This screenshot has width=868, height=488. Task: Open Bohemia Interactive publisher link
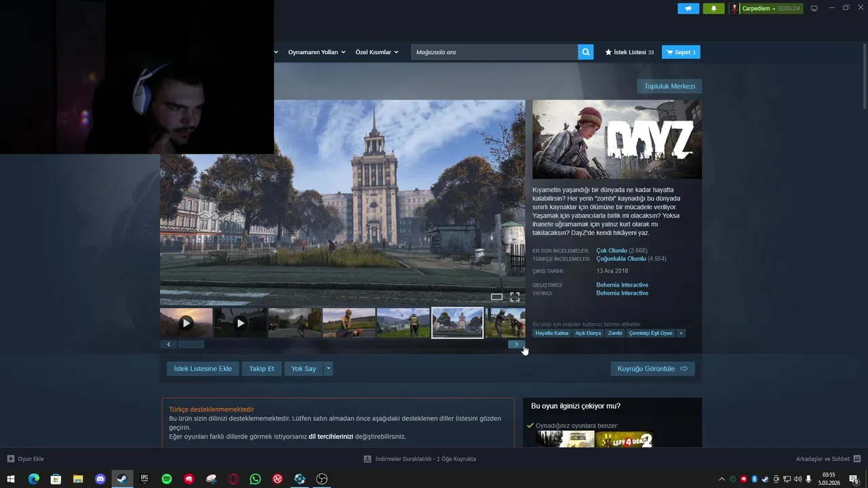coord(622,293)
